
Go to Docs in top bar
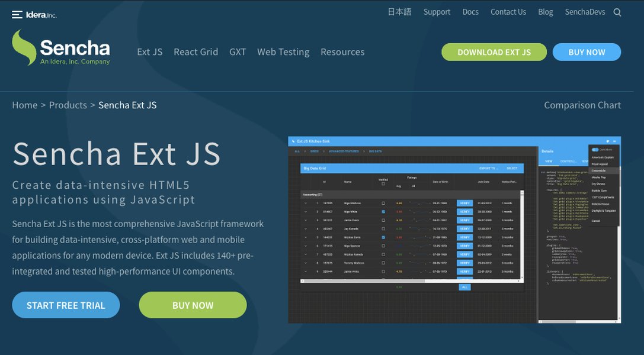point(470,12)
